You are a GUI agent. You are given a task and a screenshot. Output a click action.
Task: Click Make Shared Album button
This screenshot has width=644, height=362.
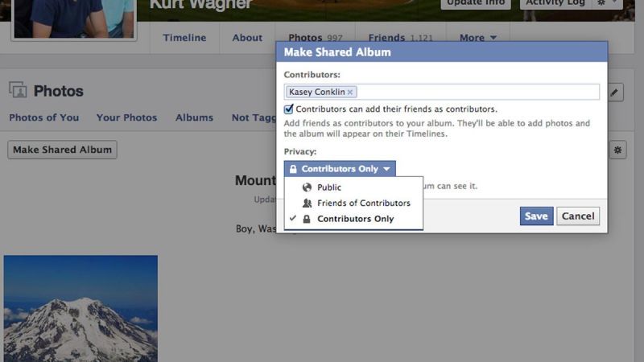point(63,150)
